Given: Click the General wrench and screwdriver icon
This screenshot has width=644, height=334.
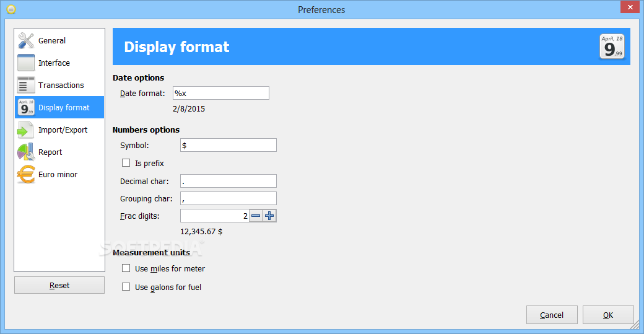Looking at the screenshot, I should click(26, 40).
